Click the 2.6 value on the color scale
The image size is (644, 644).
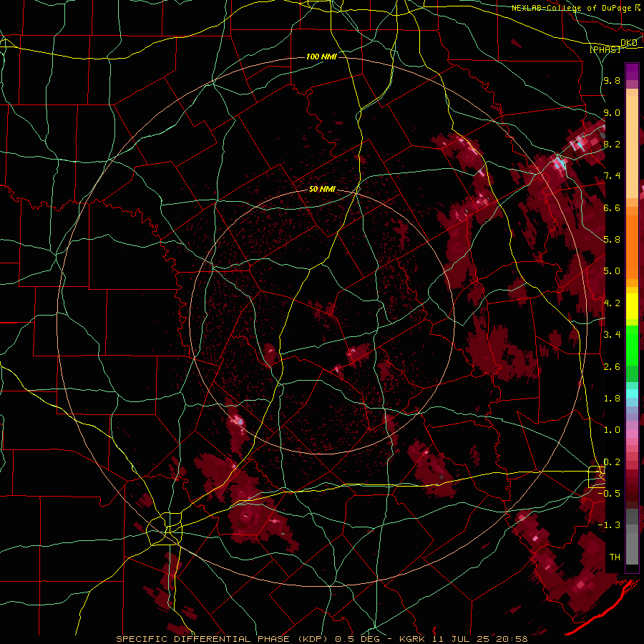coord(612,367)
